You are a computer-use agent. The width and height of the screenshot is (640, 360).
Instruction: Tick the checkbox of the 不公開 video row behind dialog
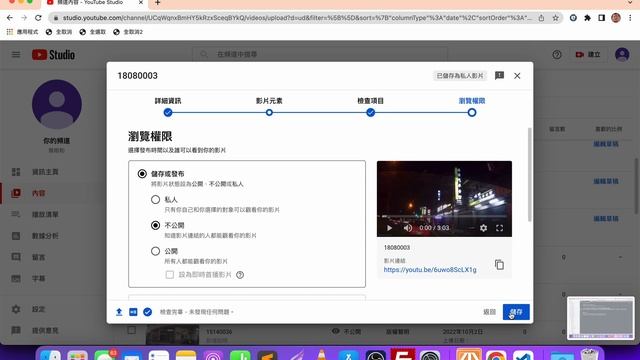click(131, 330)
